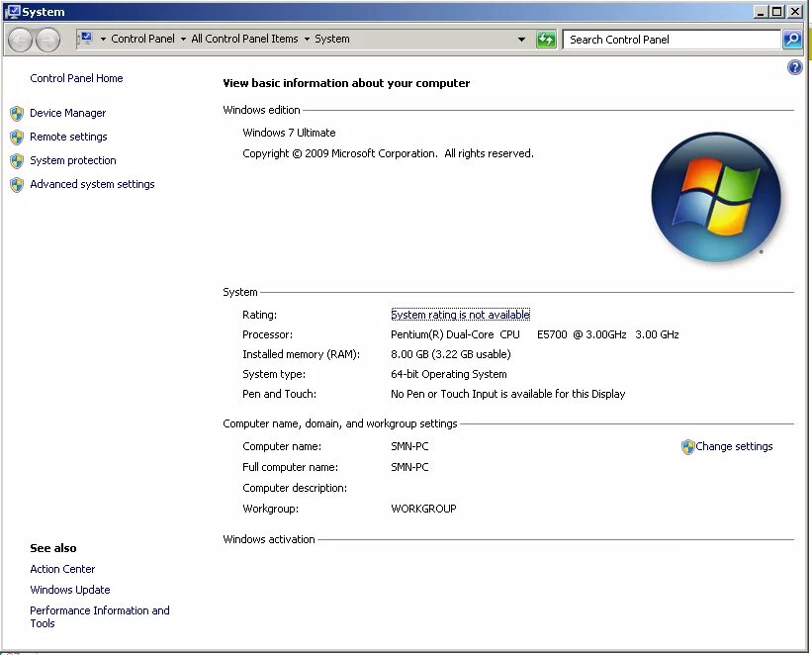Click the View basic information heading

click(346, 83)
